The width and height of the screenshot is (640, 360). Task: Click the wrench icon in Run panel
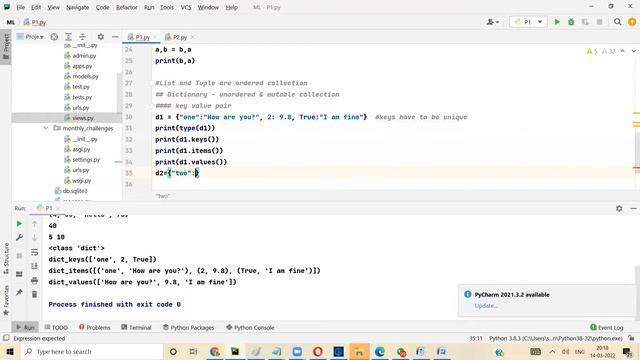pyautogui.click(x=19, y=238)
